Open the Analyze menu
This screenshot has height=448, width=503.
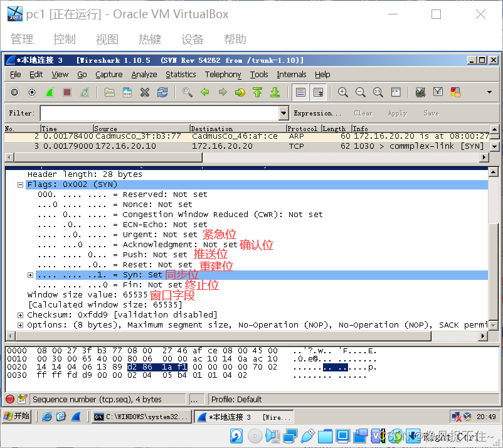pyautogui.click(x=144, y=75)
